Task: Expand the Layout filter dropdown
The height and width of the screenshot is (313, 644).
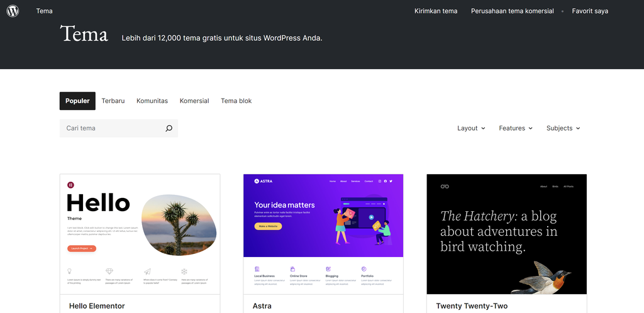Action: pos(471,128)
